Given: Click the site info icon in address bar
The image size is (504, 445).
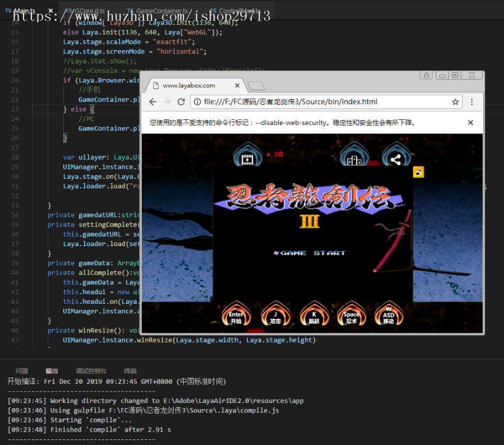Looking at the screenshot, I should [197, 101].
